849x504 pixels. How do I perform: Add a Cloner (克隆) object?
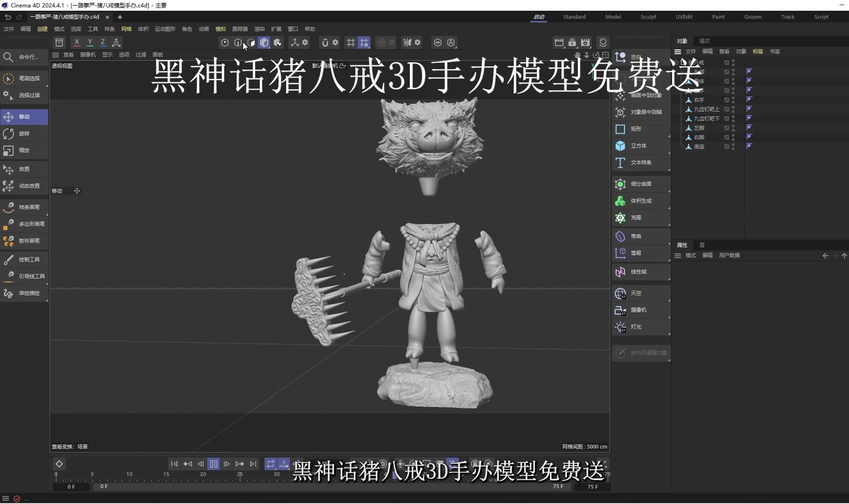coord(641,217)
